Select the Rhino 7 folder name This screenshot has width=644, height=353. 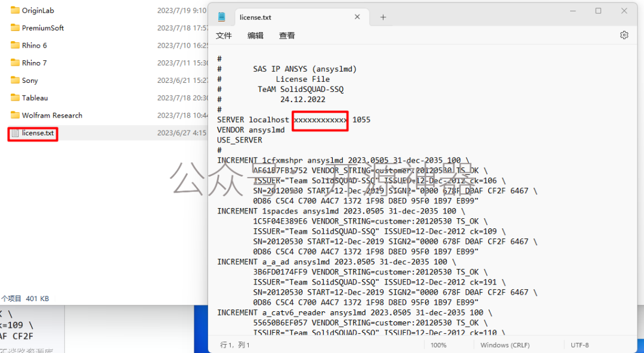(34, 63)
